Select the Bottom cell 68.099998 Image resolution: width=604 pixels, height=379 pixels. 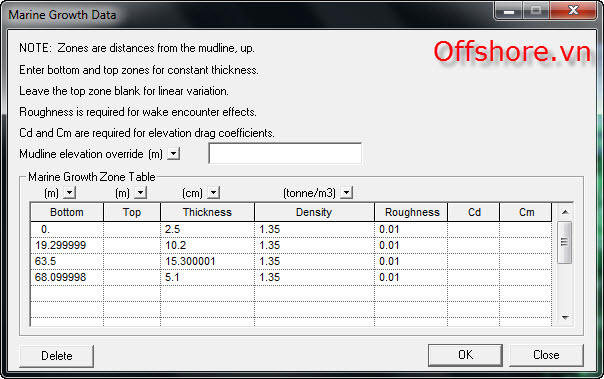[x=67, y=277]
